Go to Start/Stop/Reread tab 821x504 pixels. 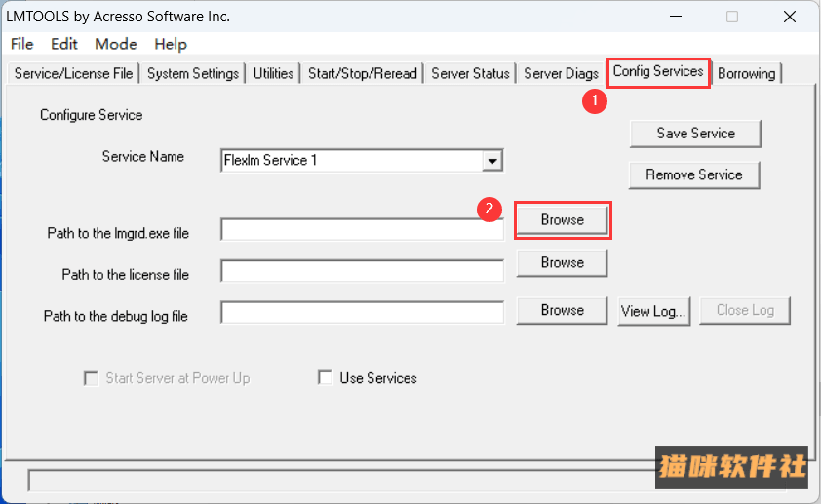point(363,73)
